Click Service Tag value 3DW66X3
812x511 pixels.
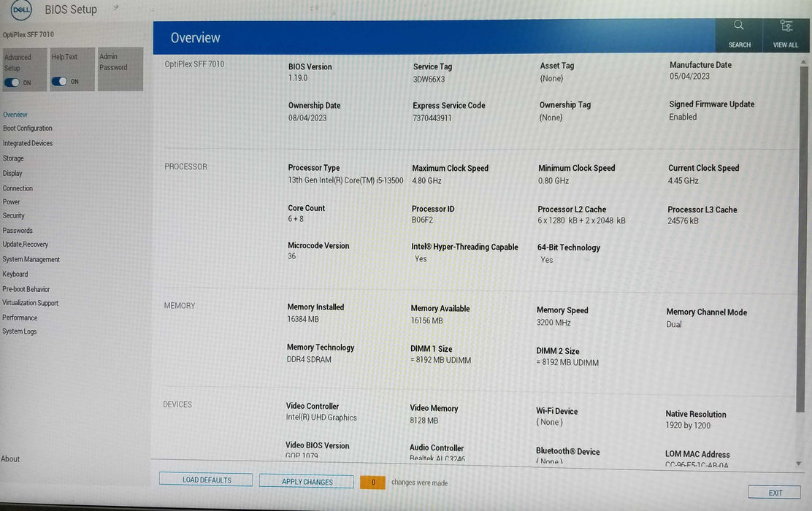click(x=429, y=80)
